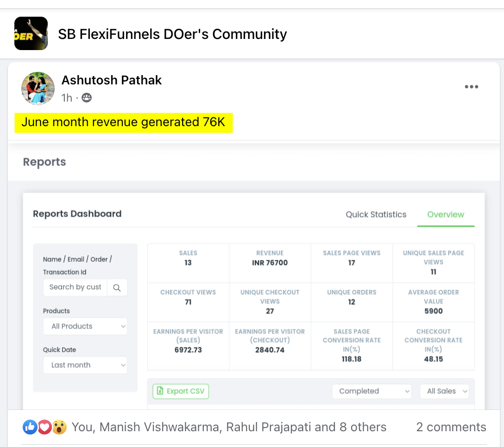Select the Overview tab
Viewport: 504px width, 447px height.
tap(446, 214)
